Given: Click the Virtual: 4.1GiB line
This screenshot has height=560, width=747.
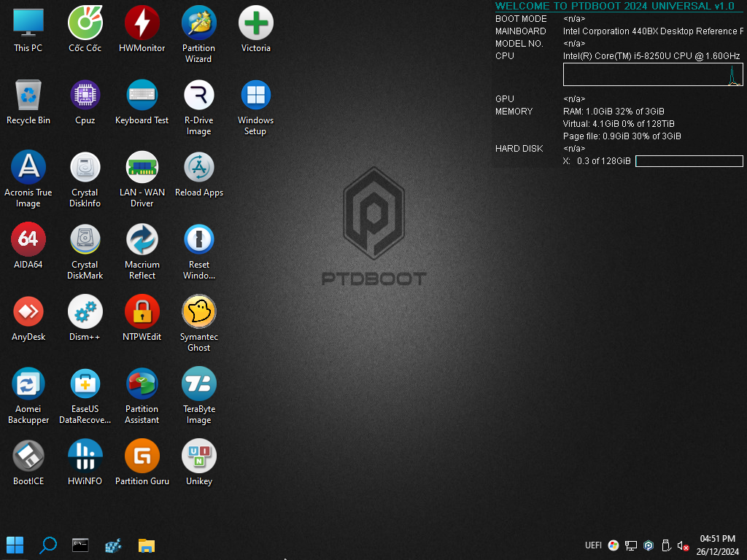Looking at the screenshot, I should coord(619,124).
